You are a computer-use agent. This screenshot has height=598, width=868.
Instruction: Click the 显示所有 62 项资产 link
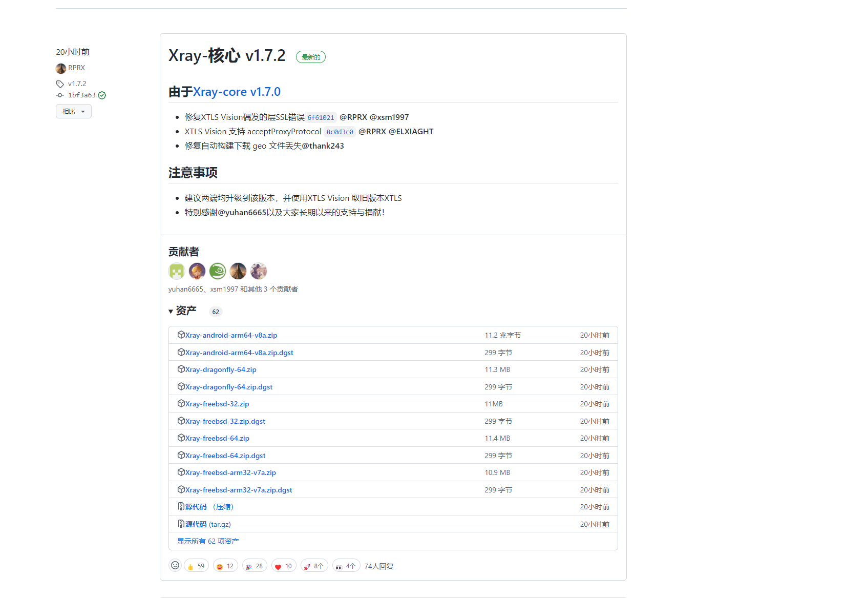click(x=208, y=541)
